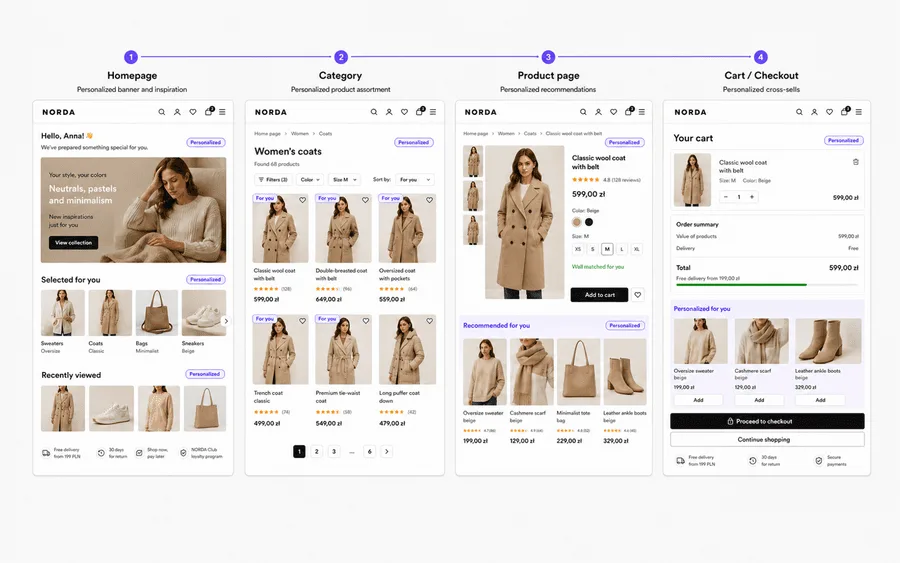Image resolution: width=900 pixels, height=563 pixels.
Task: Add Oversize sweater to cart
Action: [x=699, y=400]
